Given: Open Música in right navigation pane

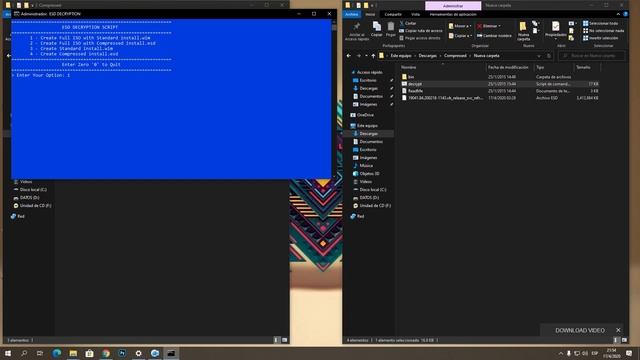Looking at the screenshot, I should click(x=366, y=166).
